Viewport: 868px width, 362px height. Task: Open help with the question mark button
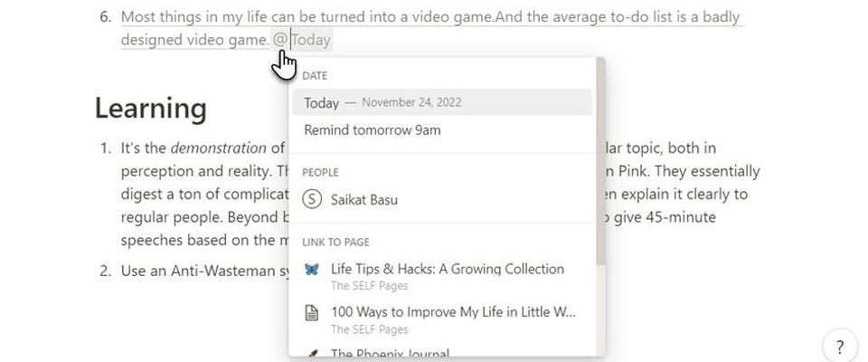point(840,346)
